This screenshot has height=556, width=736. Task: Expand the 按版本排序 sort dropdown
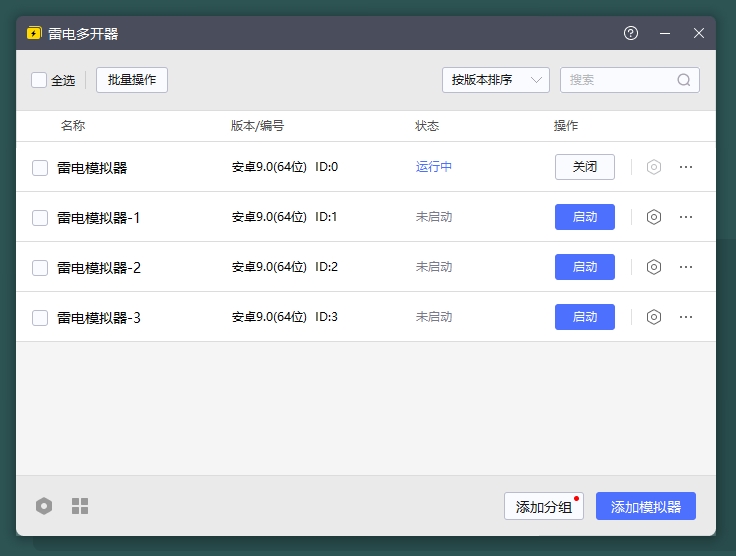(496, 80)
